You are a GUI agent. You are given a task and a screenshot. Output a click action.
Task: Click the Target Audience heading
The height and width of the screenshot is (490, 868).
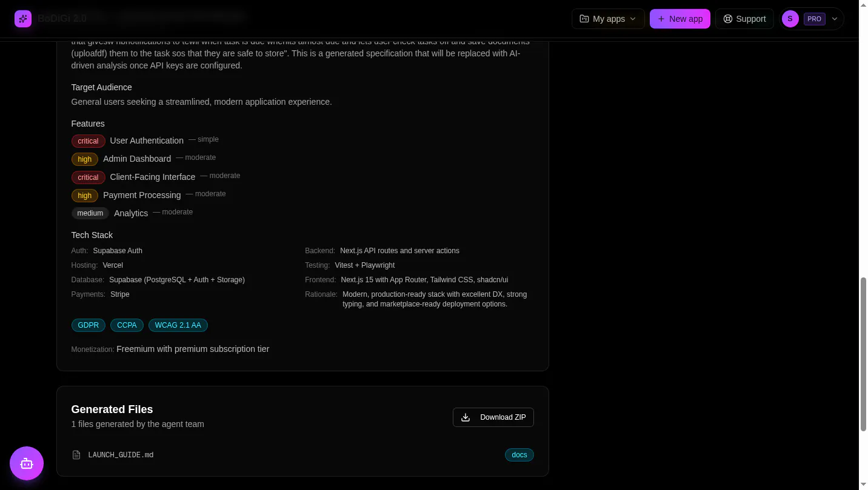pos(101,87)
